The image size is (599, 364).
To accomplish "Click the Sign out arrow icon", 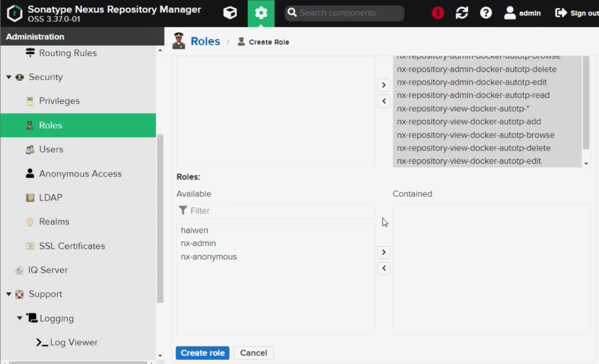I will (561, 13).
